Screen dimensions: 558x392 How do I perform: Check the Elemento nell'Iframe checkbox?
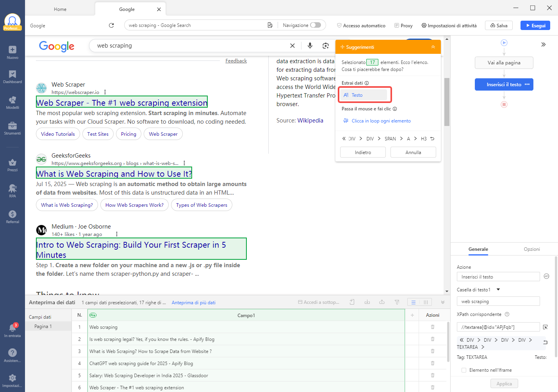pyautogui.click(x=464, y=370)
